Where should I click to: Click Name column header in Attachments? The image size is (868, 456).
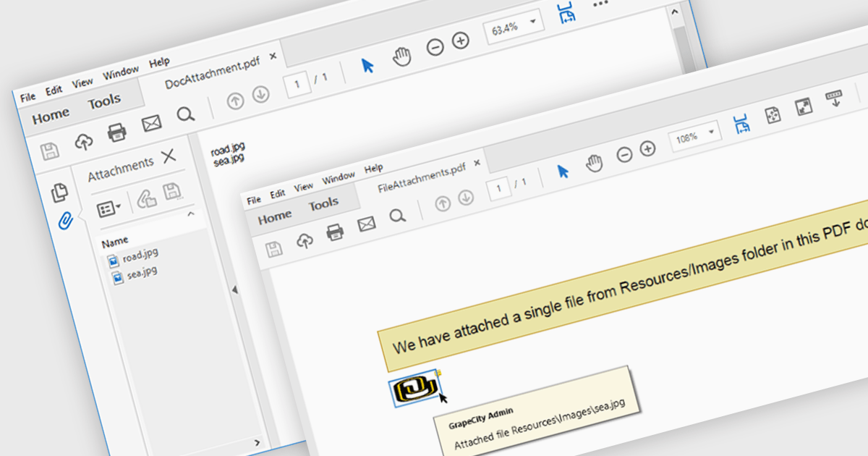(x=115, y=240)
